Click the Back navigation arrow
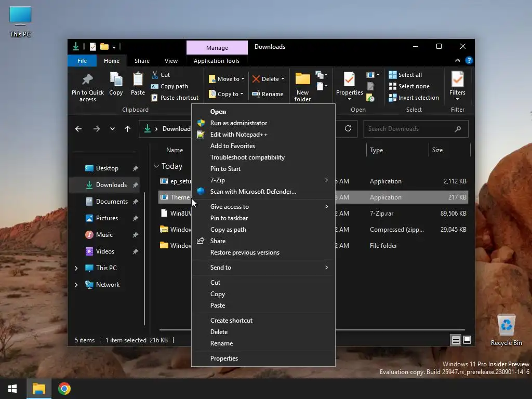The width and height of the screenshot is (532, 399). (x=78, y=129)
